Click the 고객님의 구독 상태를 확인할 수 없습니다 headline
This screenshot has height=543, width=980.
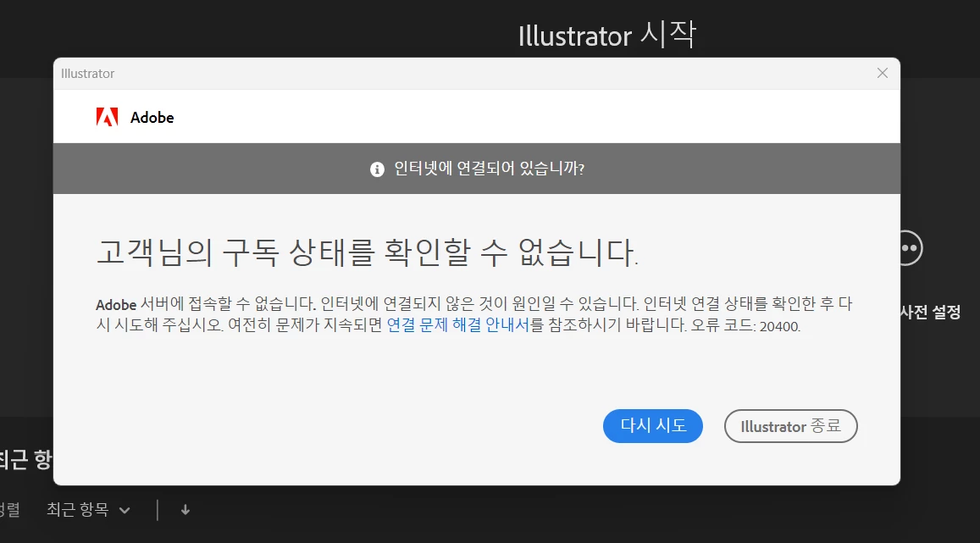(x=368, y=252)
